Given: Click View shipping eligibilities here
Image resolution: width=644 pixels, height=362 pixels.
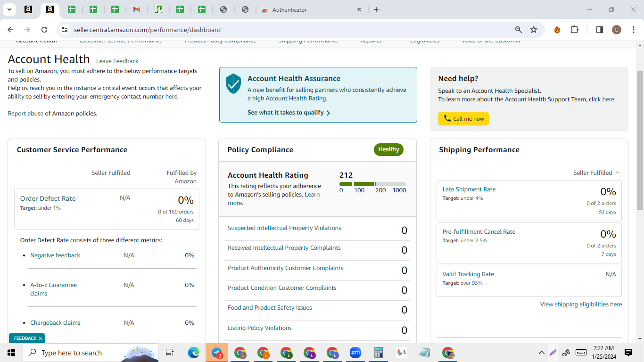Looking at the screenshot, I should coord(581,304).
